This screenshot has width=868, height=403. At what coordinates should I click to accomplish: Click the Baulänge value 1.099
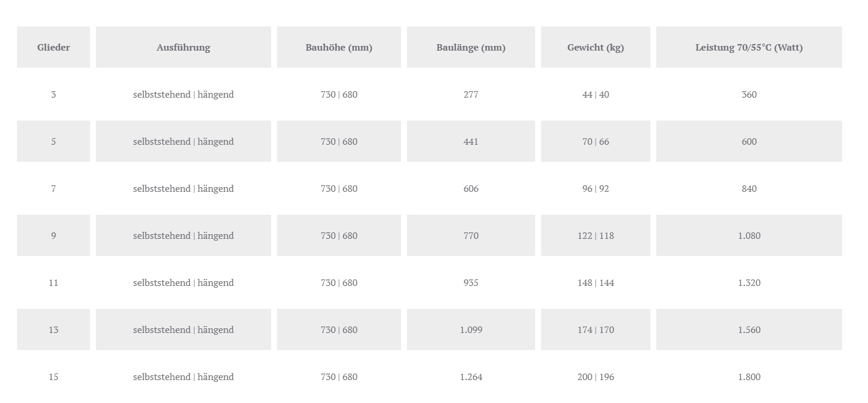pos(471,330)
